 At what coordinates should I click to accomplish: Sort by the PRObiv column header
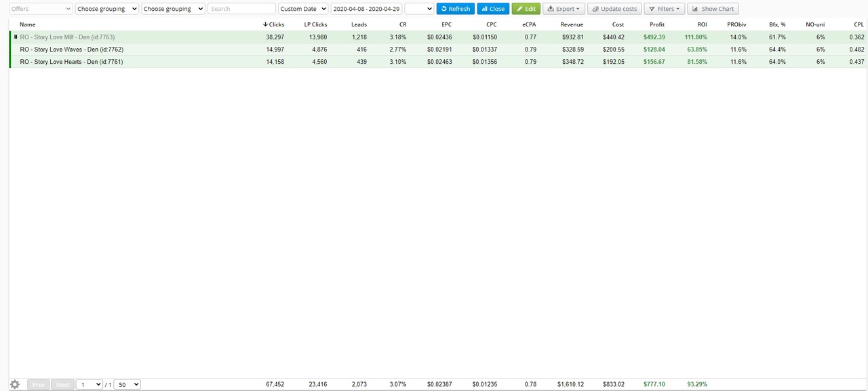pyautogui.click(x=736, y=24)
